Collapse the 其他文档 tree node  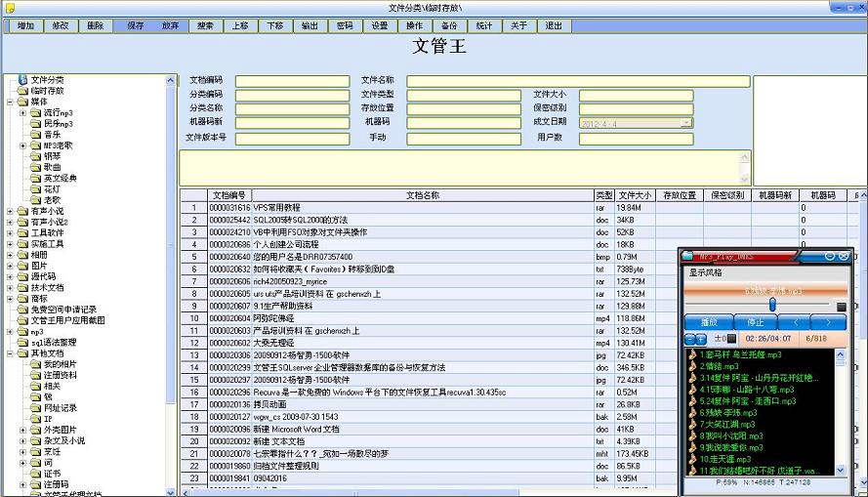point(10,353)
